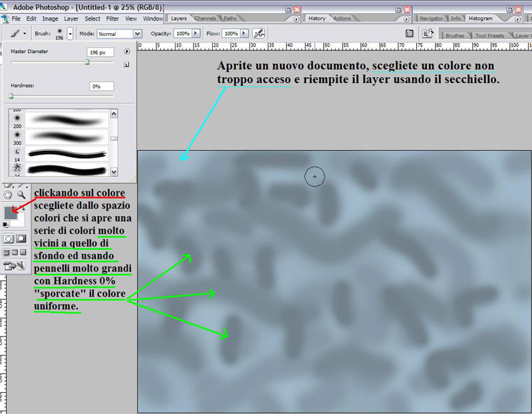The image size is (532, 414).
Task: Open the brush picker flyout menu arrow
Action: tap(126, 52)
